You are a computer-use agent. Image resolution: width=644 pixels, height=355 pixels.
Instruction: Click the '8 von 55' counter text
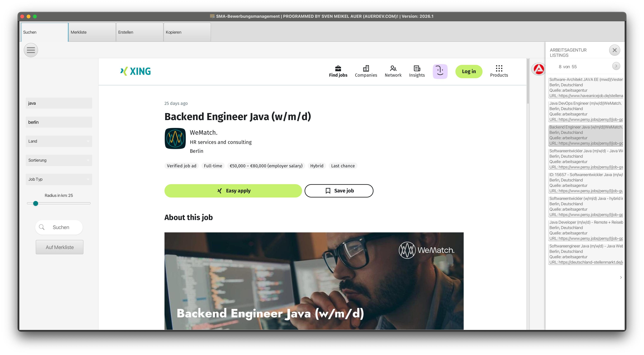pyautogui.click(x=567, y=67)
